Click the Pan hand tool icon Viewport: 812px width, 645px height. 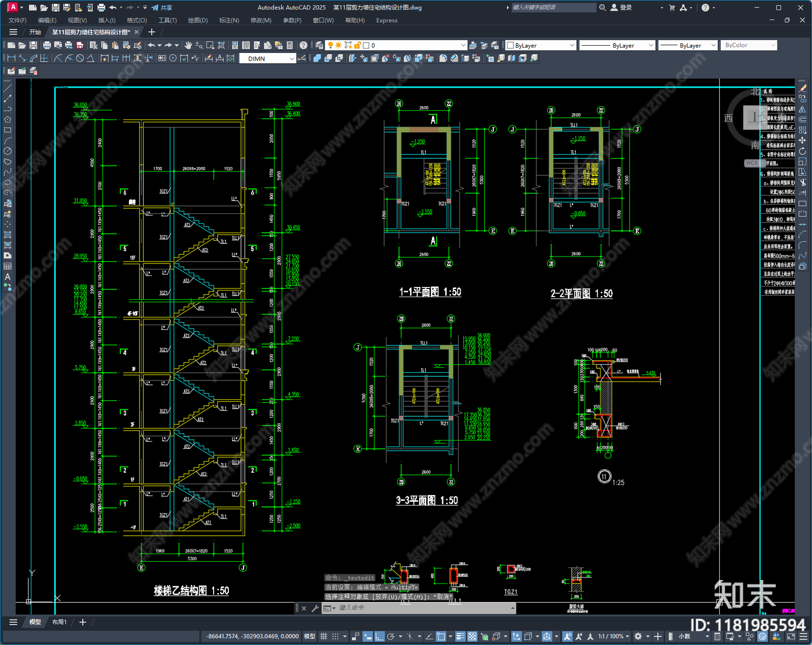188,45
